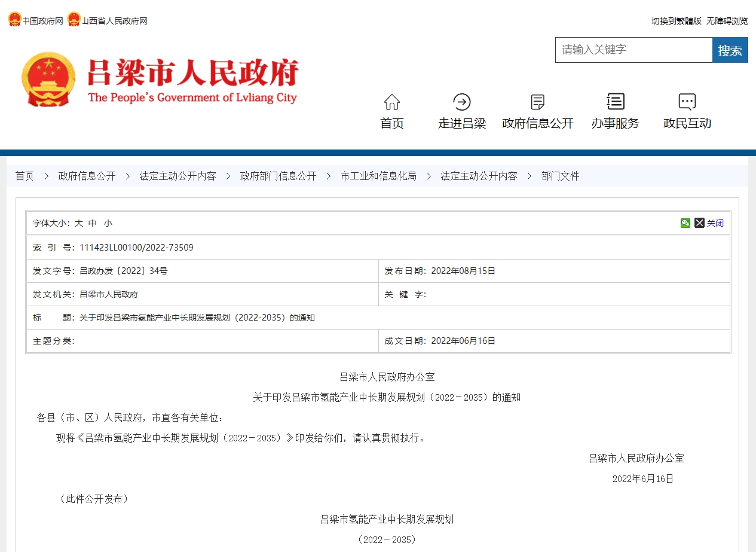Click the site title 吕梁市人民政府
The image size is (756, 552).
[x=192, y=73]
